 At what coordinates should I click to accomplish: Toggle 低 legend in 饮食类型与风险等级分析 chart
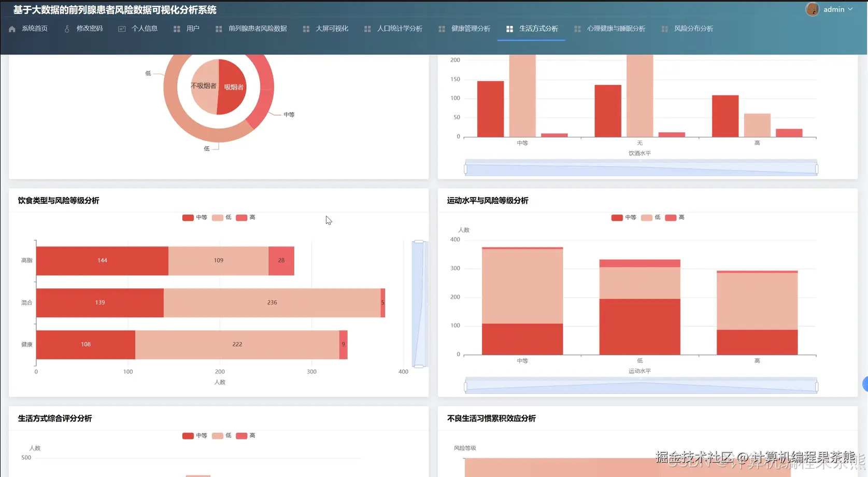point(222,217)
